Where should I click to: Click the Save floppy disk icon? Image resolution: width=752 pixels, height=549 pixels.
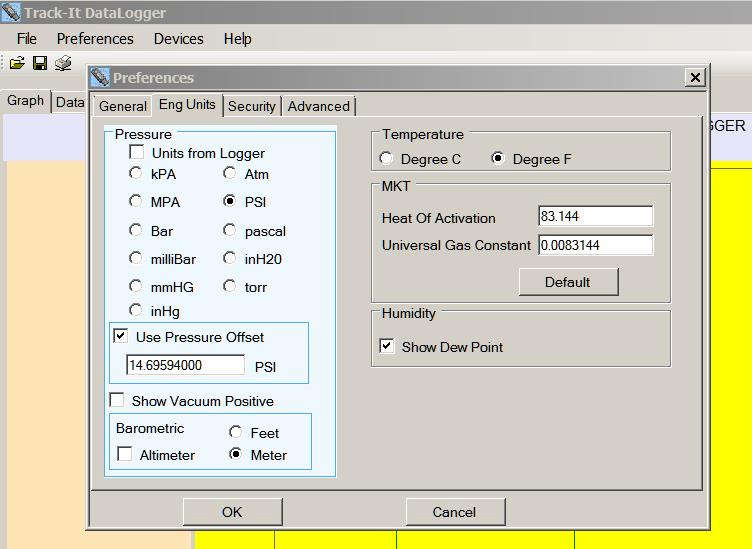click(x=40, y=63)
